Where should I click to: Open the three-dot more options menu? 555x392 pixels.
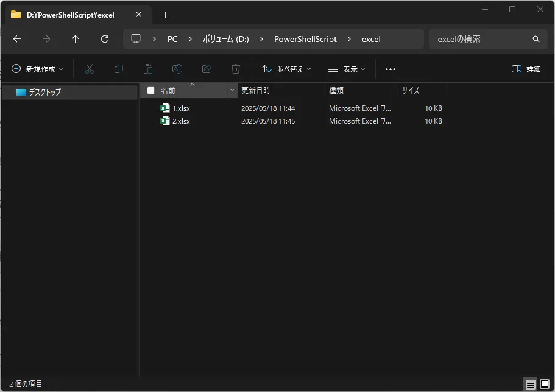[391, 69]
